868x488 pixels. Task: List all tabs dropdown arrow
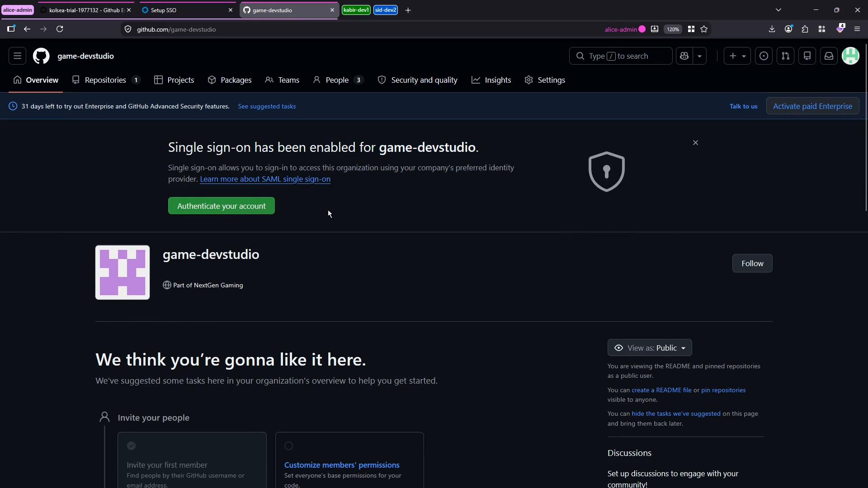[x=778, y=10]
